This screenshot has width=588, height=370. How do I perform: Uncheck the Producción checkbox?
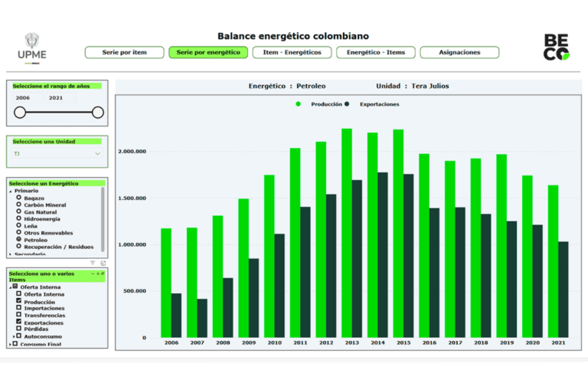[x=18, y=302]
